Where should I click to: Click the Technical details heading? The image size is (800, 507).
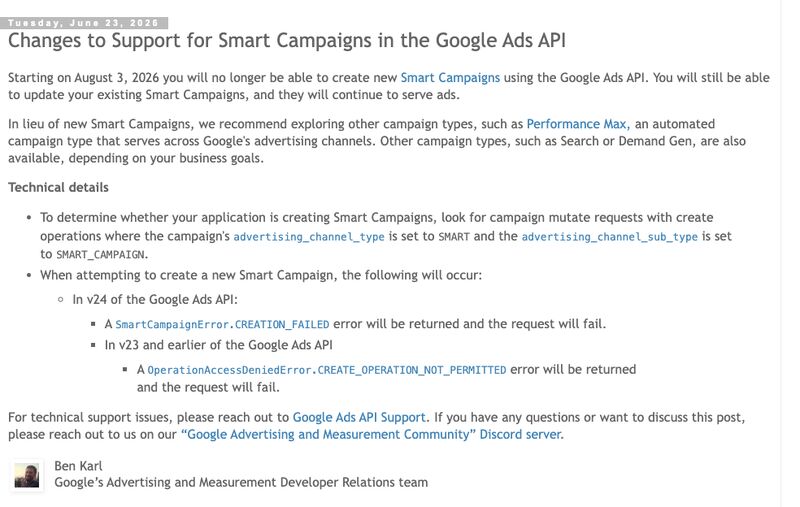click(x=58, y=187)
